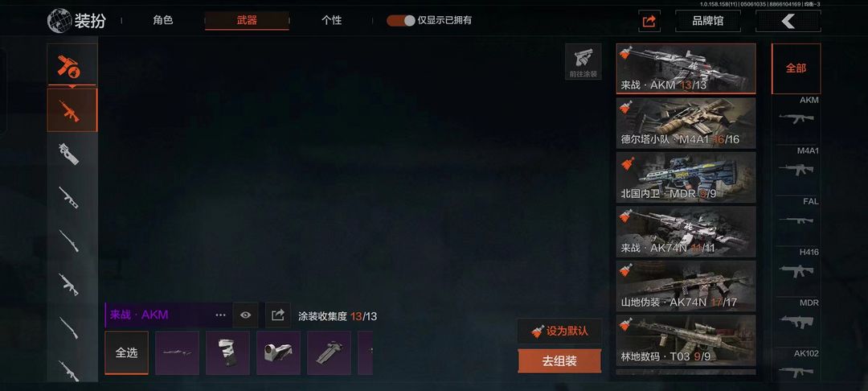
Task: Switch to the 角色 tab
Action: pos(162,20)
